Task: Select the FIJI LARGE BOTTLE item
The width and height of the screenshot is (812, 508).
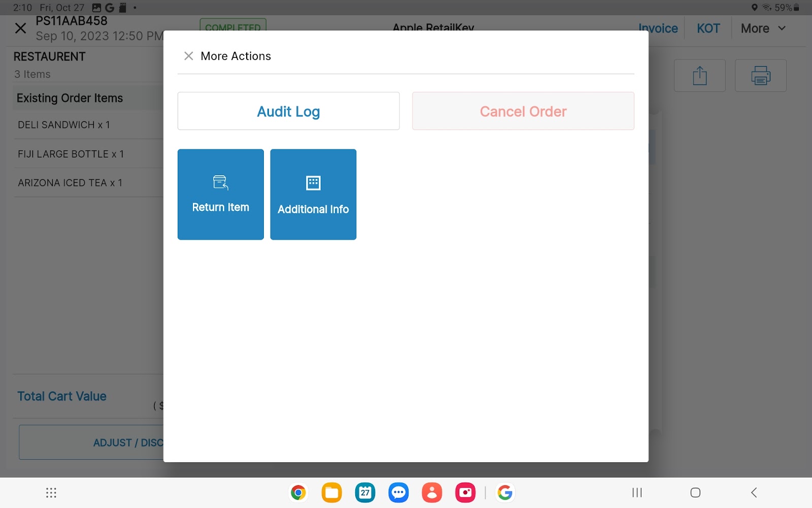Action: pos(71,154)
